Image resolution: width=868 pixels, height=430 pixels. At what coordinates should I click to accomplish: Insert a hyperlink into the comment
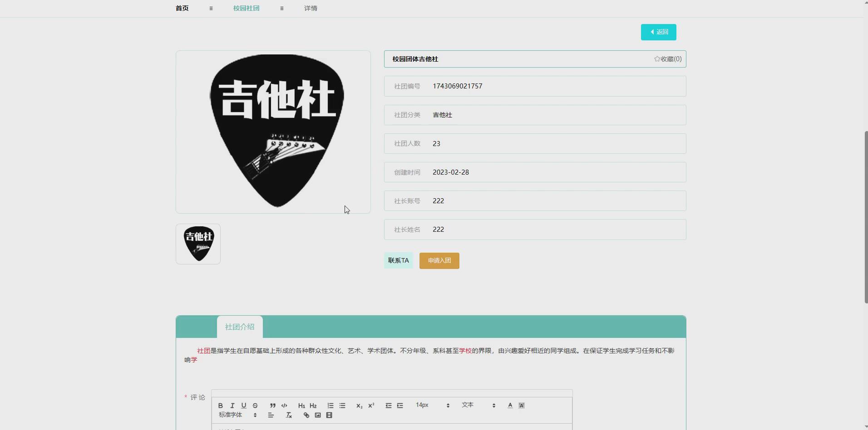(306, 415)
